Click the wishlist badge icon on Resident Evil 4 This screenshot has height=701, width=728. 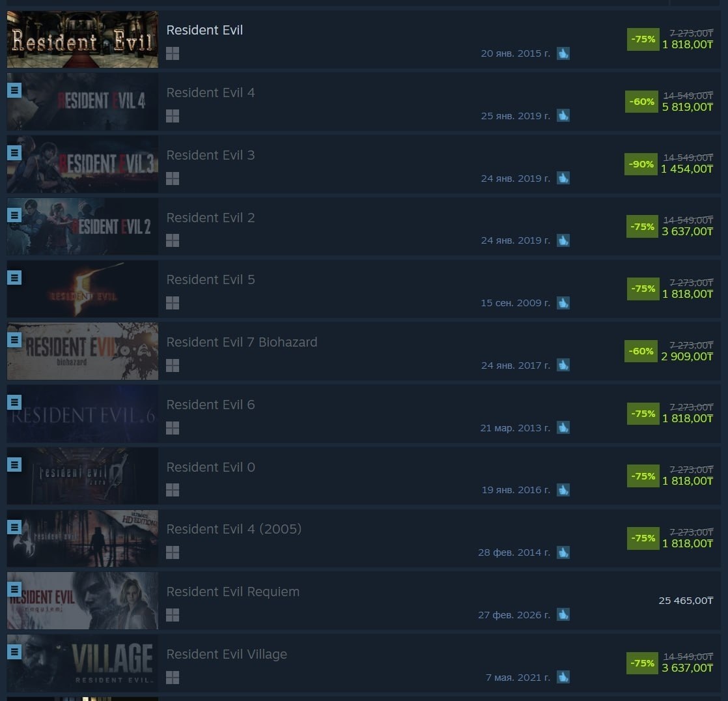tap(14, 90)
